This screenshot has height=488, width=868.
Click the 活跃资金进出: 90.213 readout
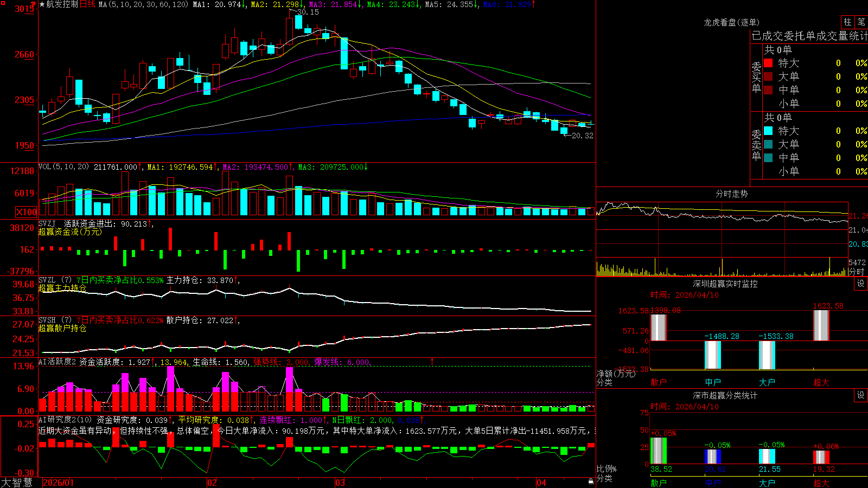pos(108,223)
